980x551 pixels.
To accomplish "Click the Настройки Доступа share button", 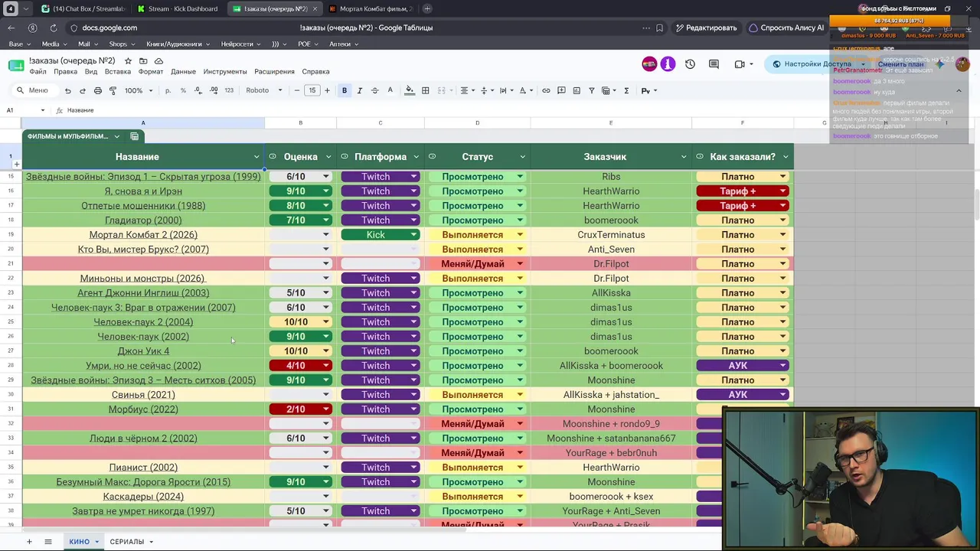I will coord(812,64).
